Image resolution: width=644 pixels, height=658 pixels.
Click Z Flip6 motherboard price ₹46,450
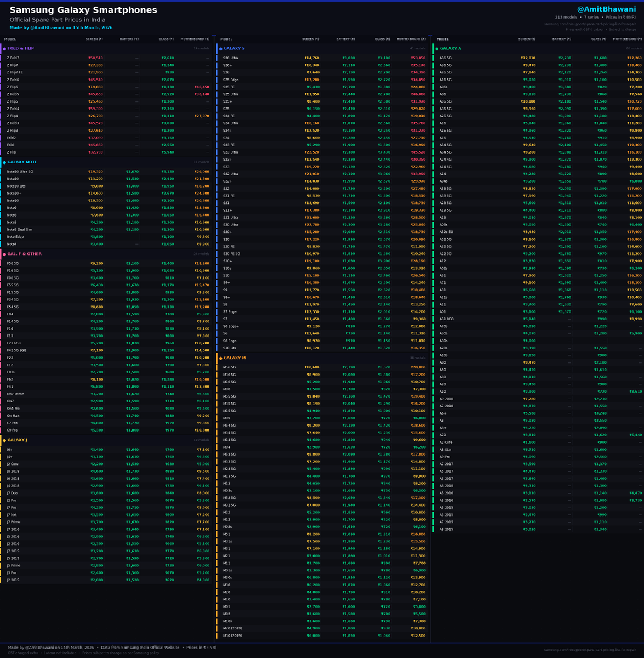tap(202, 87)
